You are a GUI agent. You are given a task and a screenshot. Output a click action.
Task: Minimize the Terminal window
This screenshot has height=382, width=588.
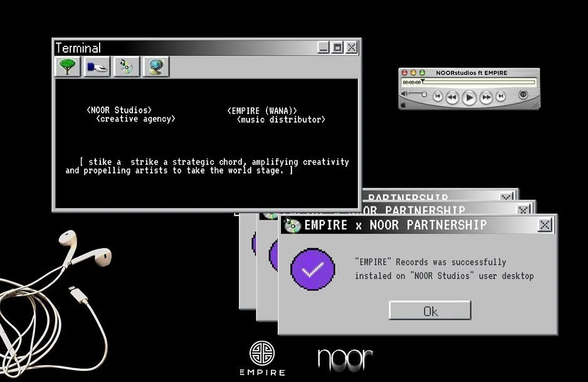click(323, 48)
